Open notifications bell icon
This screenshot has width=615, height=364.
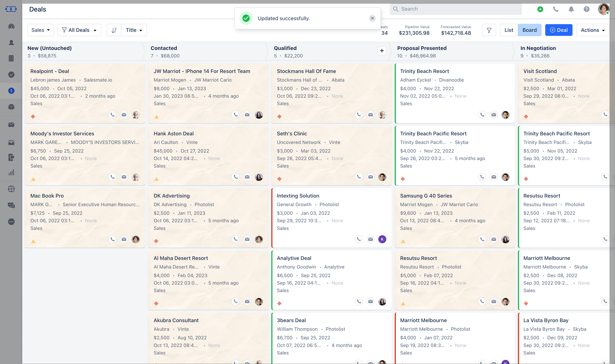571,9
